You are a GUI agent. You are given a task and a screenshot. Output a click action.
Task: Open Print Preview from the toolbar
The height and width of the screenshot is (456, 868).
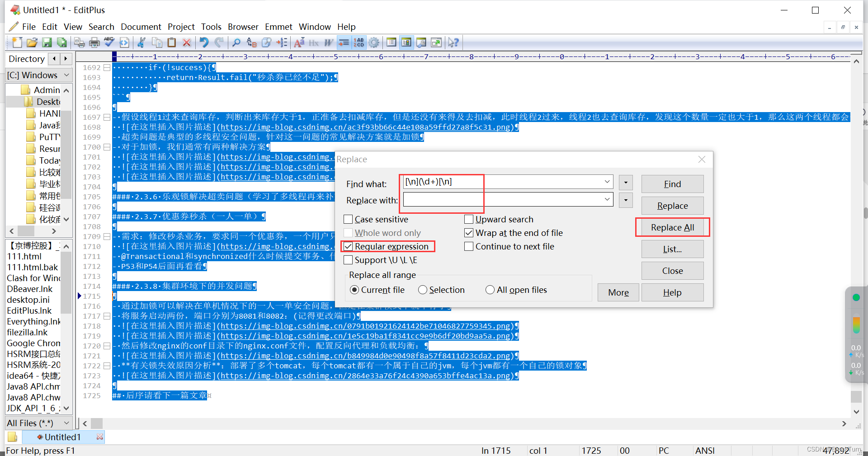coord(79,42)
